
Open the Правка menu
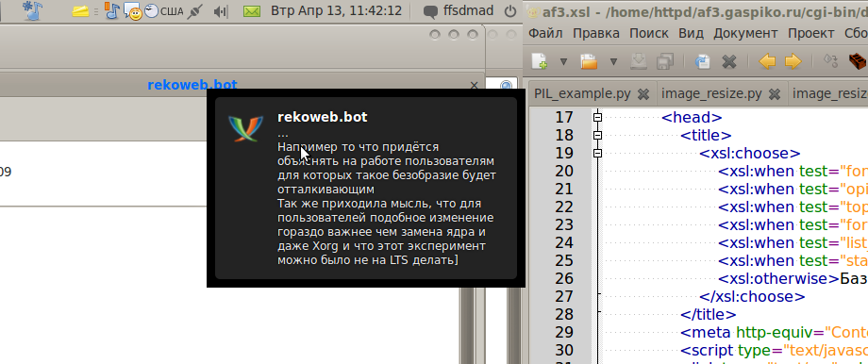[596, 33]
